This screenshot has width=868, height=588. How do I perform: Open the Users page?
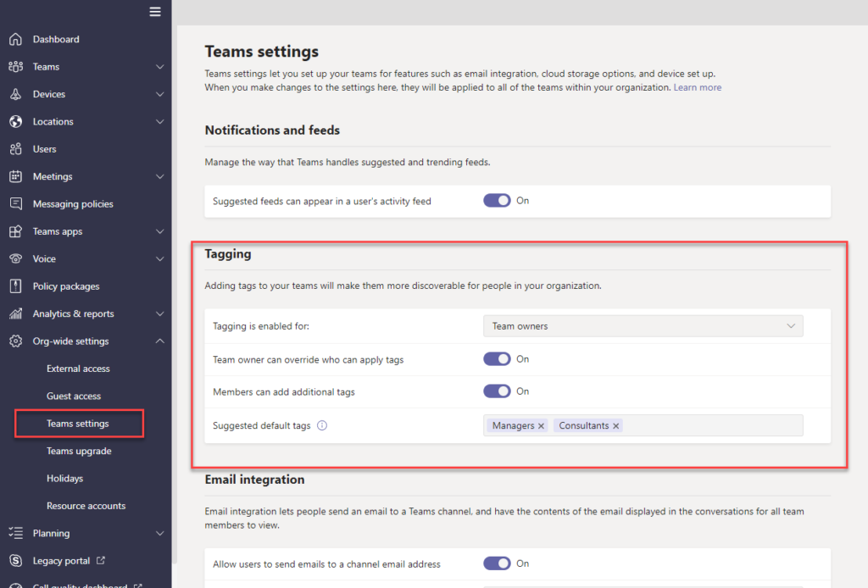point(44,149)
